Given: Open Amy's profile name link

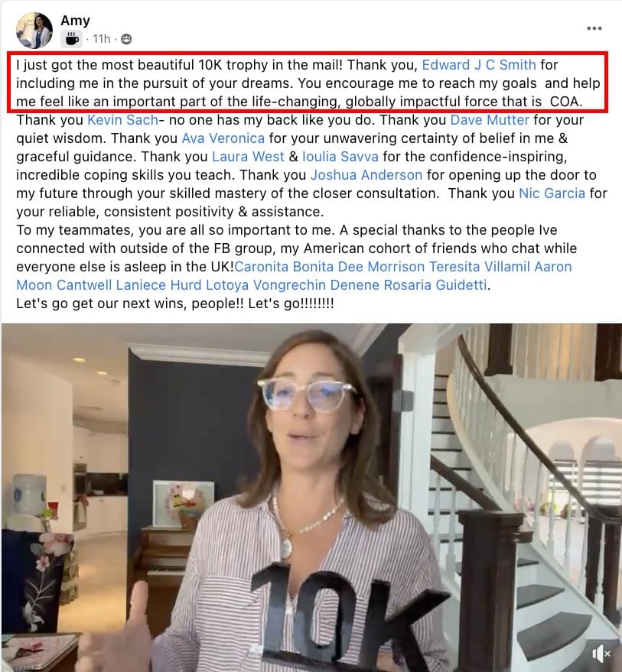Looking at the screenshot, I should 75,20.
